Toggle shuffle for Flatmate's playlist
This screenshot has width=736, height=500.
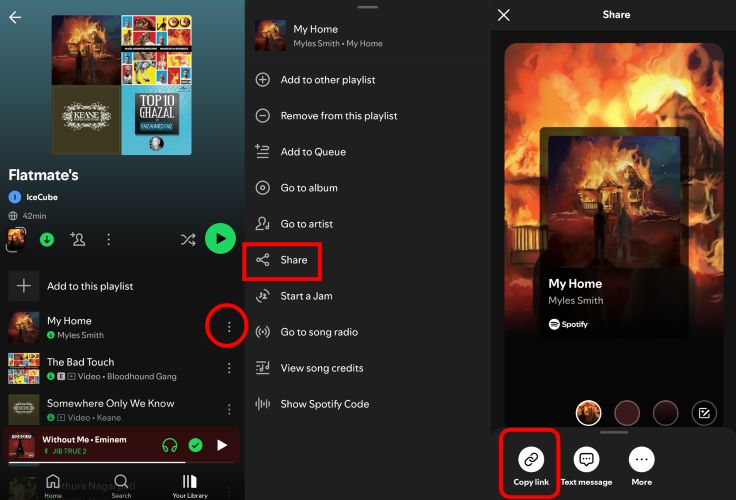(188, 239)
